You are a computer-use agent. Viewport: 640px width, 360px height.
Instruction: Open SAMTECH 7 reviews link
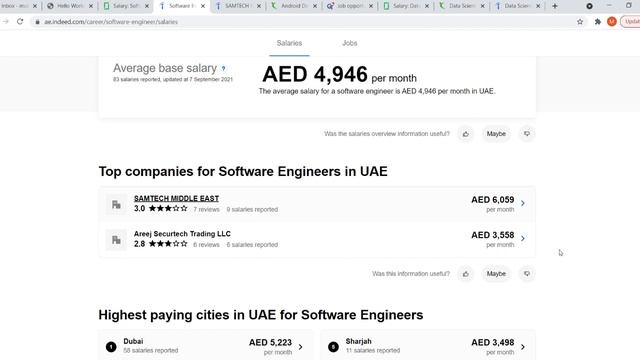(206, 209)
